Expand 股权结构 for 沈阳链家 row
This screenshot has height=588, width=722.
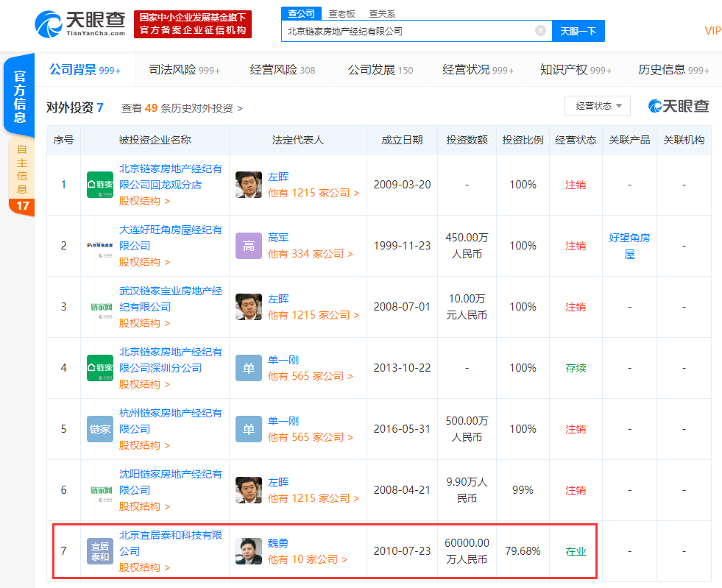(x=144, y=506)
